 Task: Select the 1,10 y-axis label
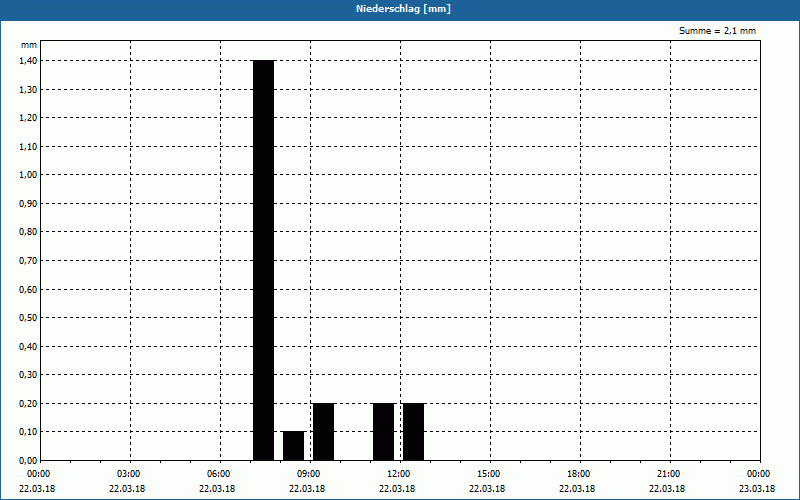pyautogui.click(x=29, y=146)
